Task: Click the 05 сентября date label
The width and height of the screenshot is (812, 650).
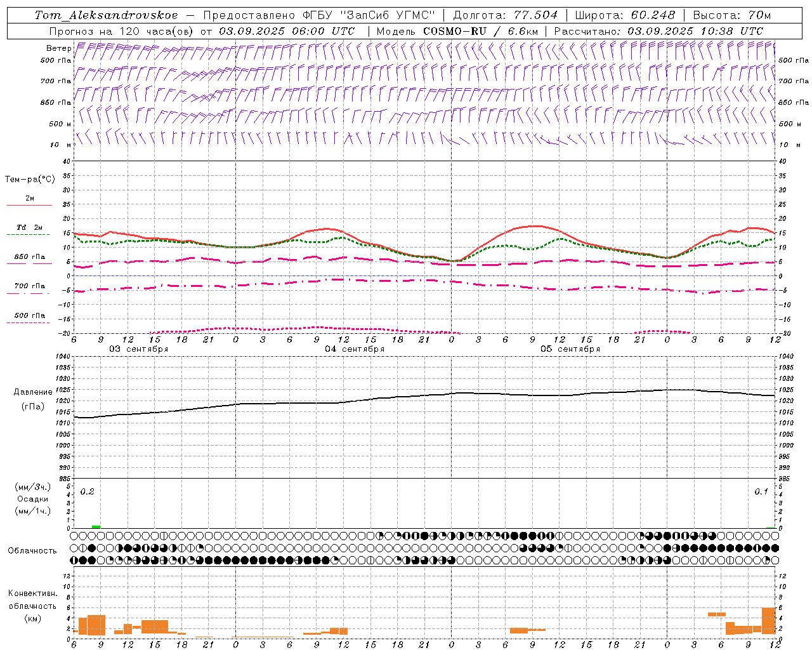Action: click(x=570, y=349)
